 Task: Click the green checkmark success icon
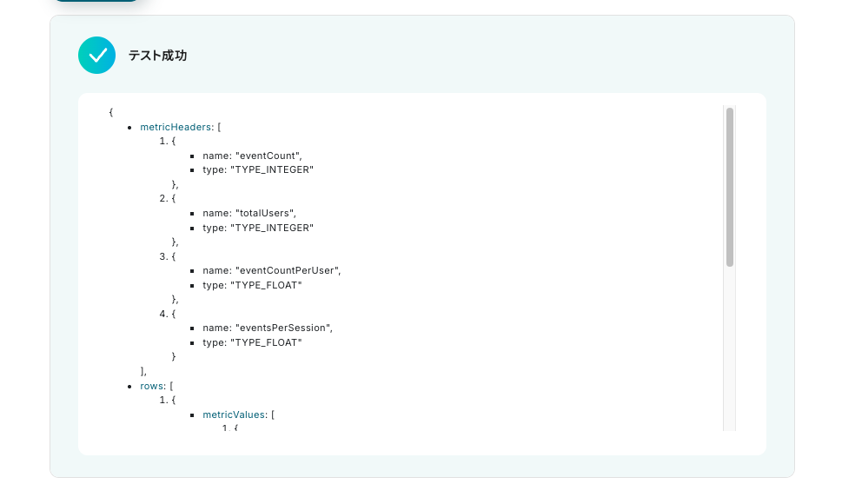tap(96, 56)
